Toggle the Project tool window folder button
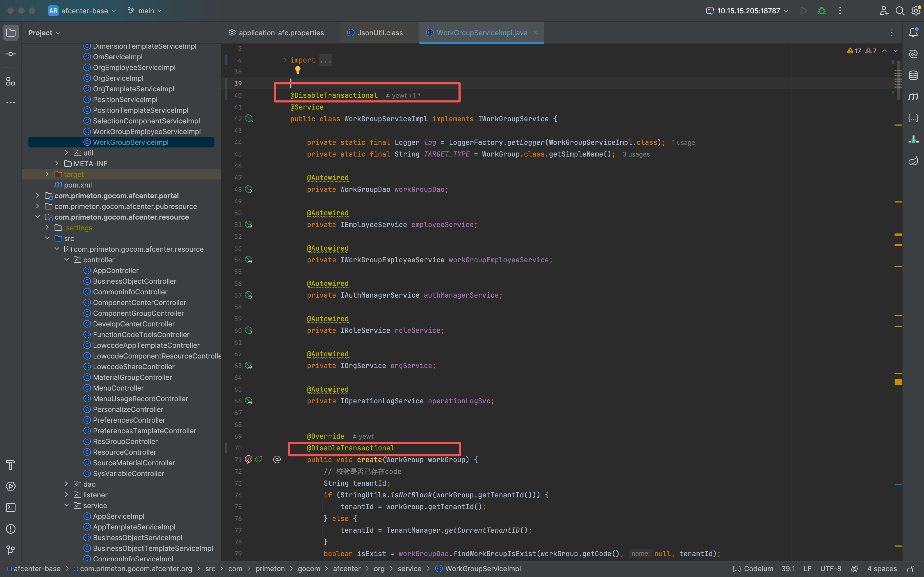The width and height of the screenshot is (924, 577). tap(11, 33)
